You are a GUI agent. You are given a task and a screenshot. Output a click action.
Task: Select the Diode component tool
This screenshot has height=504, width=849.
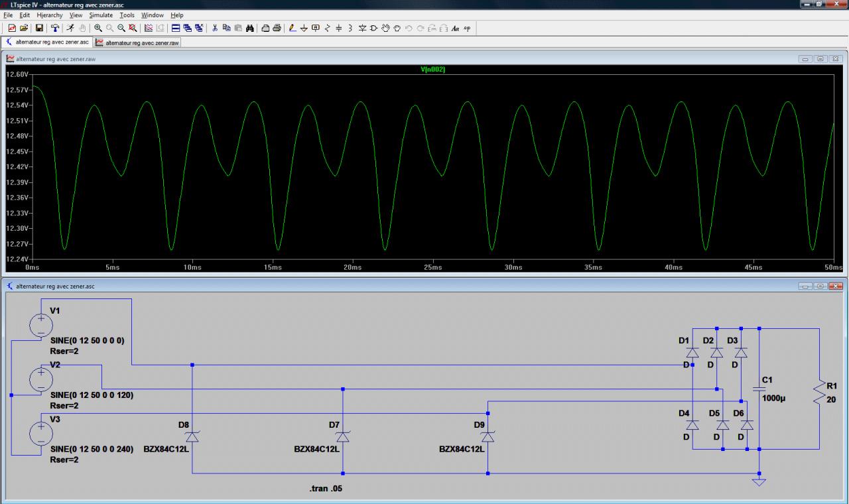[x=362, y=28]
